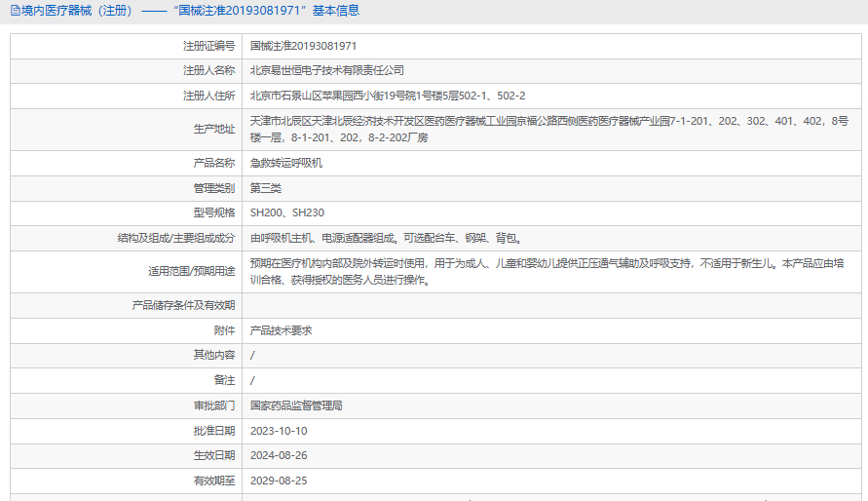Select the registration number 国械注准20193081971 value
Image resolution: width=868 pixels, height=501 pixels.
coord(303,46)
